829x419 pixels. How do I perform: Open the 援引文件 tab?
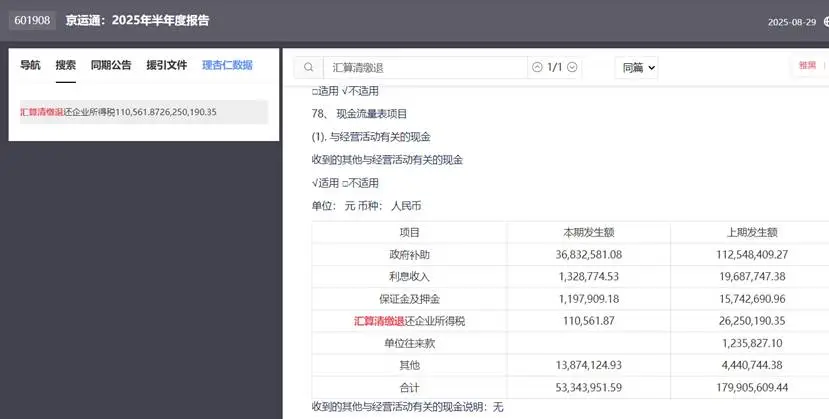point(167,65)
